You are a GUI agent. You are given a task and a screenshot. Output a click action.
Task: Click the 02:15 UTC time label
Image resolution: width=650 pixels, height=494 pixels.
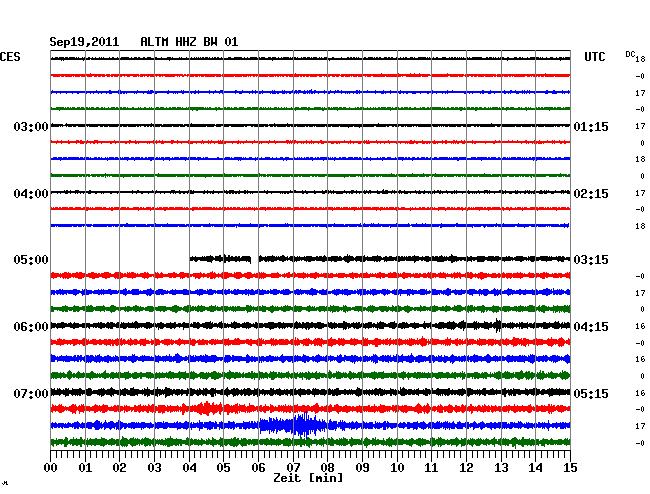point(591,194)
